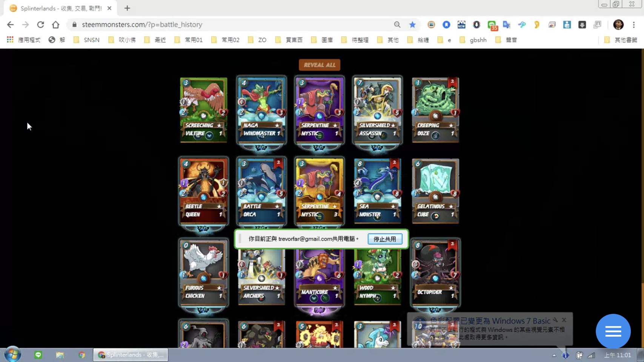The image size is (644, 362).
Task: Open LINE from the taskbar
Action: pos(38,355)
